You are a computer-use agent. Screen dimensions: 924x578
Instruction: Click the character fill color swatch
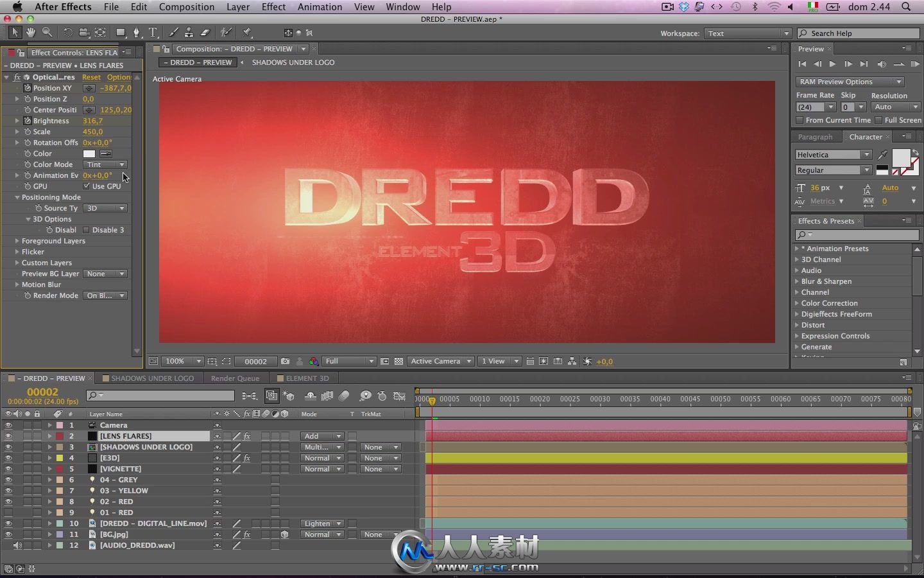pos(901,157)
